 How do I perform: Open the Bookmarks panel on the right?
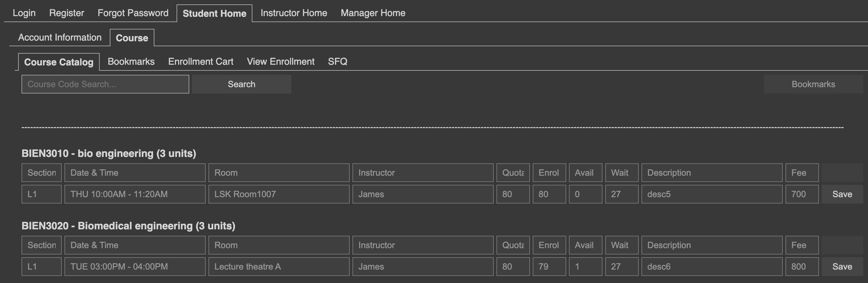[813, 84]
